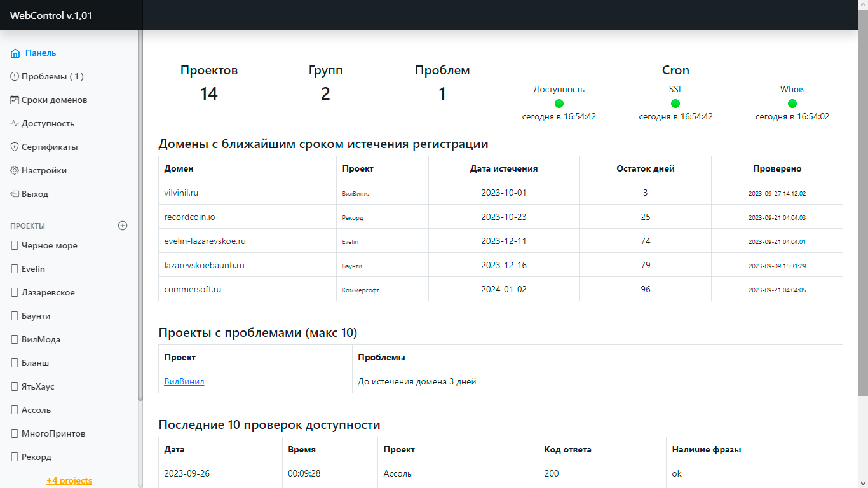The image size is (868, 488).
Task: Open the Черное море project
Action: click(x=49, y=245)
